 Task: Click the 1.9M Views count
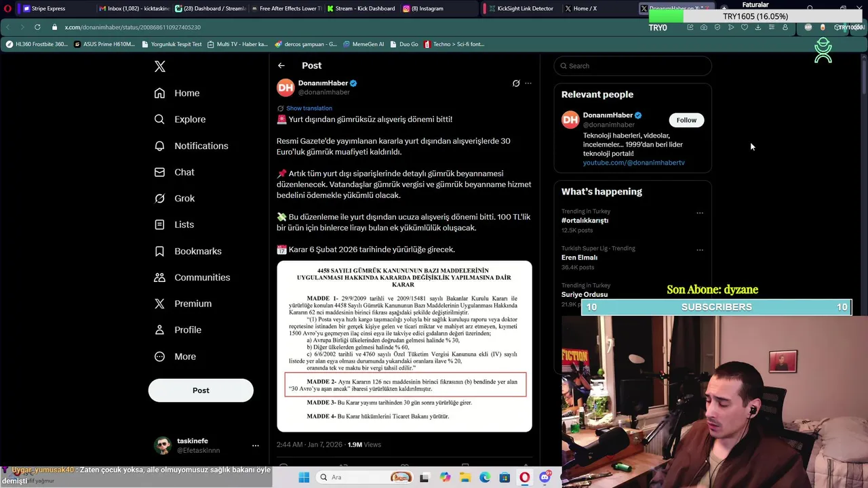point(364,445)
